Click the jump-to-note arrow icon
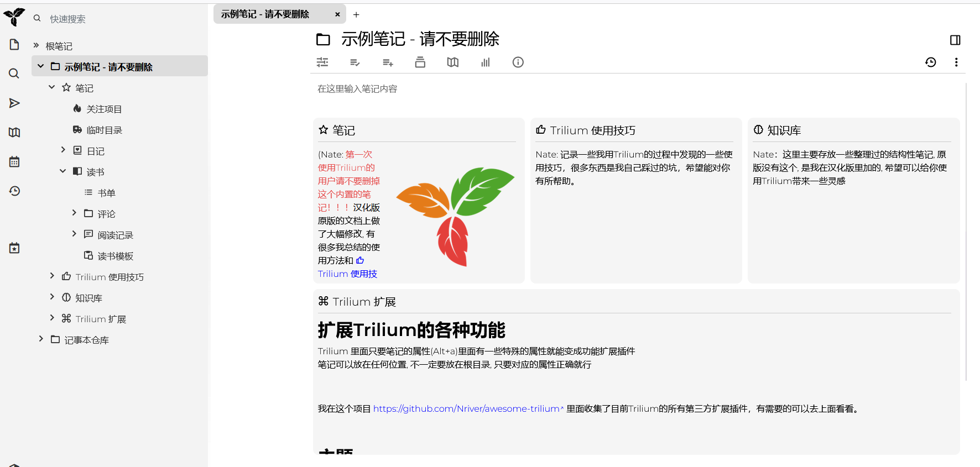Viewport: 980px width, 467px height. tap(14, 103)
